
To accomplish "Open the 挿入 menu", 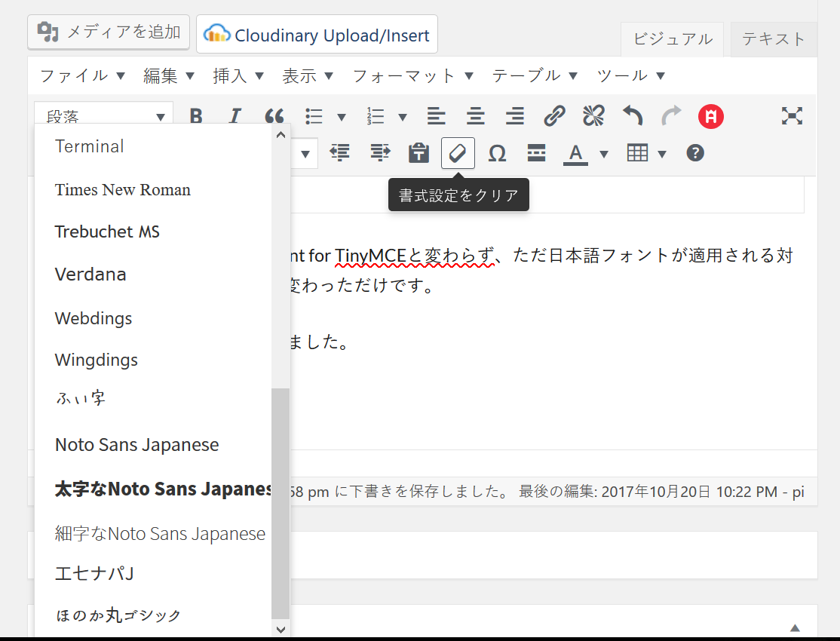I will pos(238,75).
